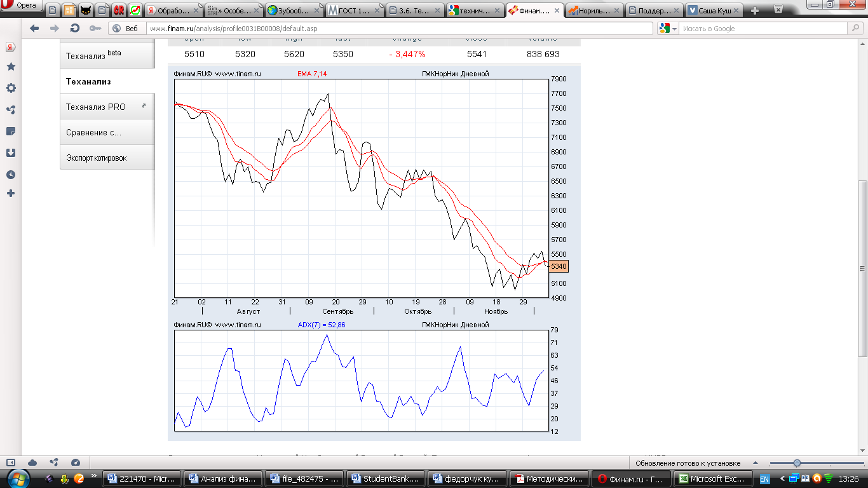Reload the current page
Viewport: 868px width, 488px height.
pyautogui.click(x=75, y=28)
